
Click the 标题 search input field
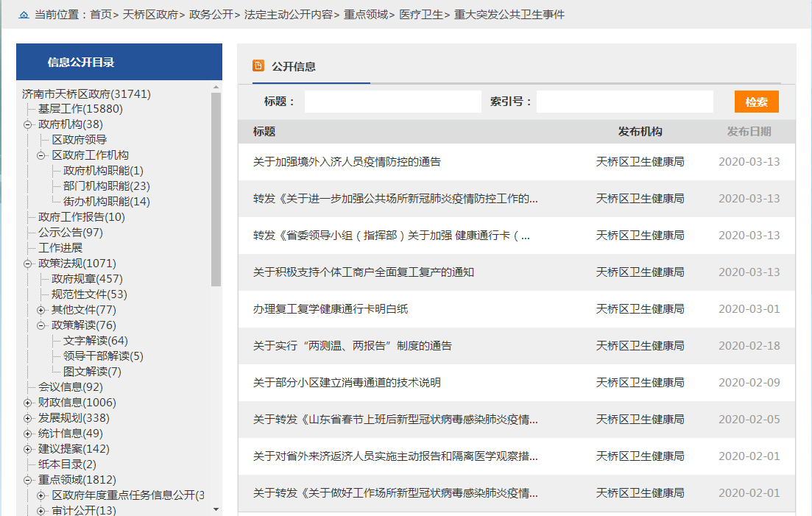[x=393, y=102]
